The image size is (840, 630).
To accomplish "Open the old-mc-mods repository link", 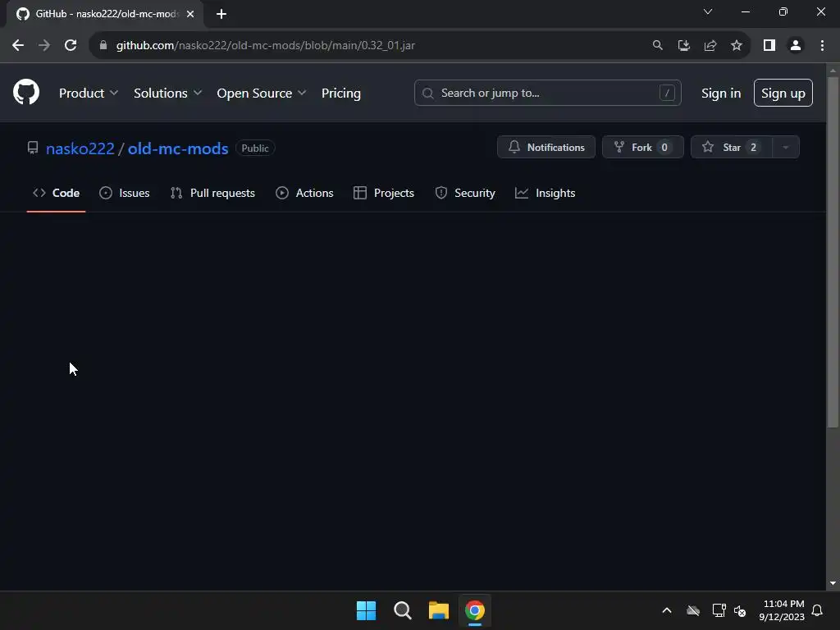I will [178, 148].
